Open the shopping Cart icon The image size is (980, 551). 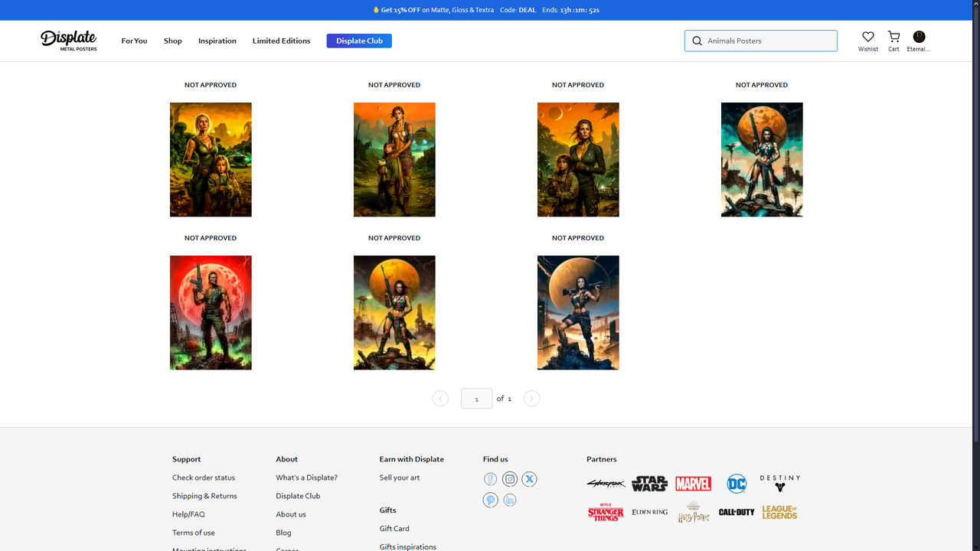coord(893,37)
